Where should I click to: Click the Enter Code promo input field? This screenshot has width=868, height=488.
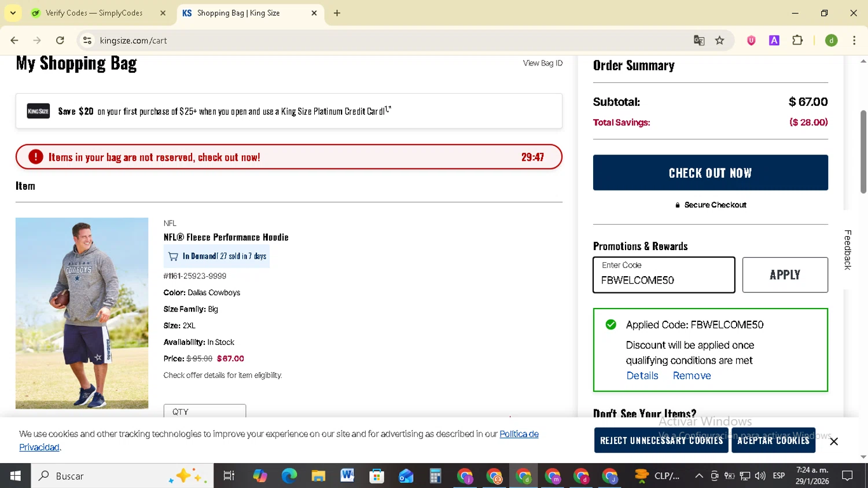coord(664,276)
